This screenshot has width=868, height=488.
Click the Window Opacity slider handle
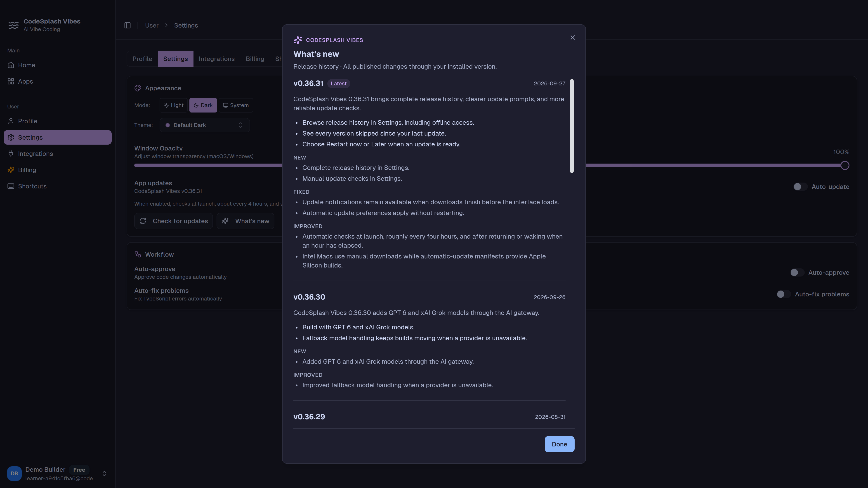click(845, 165)
